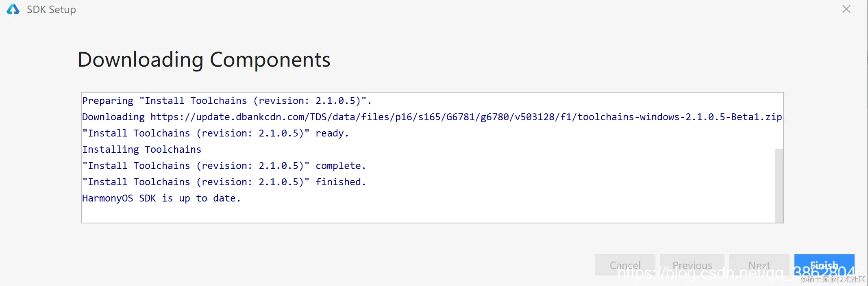
Task: Click the scrollbar track above the thumb
Action: point(779,122)
